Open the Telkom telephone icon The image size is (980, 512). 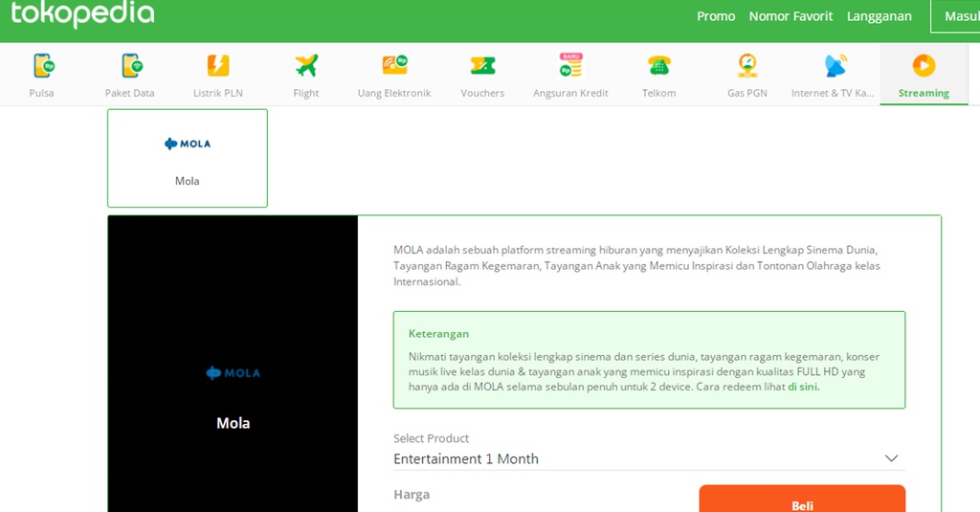point(658,66)
